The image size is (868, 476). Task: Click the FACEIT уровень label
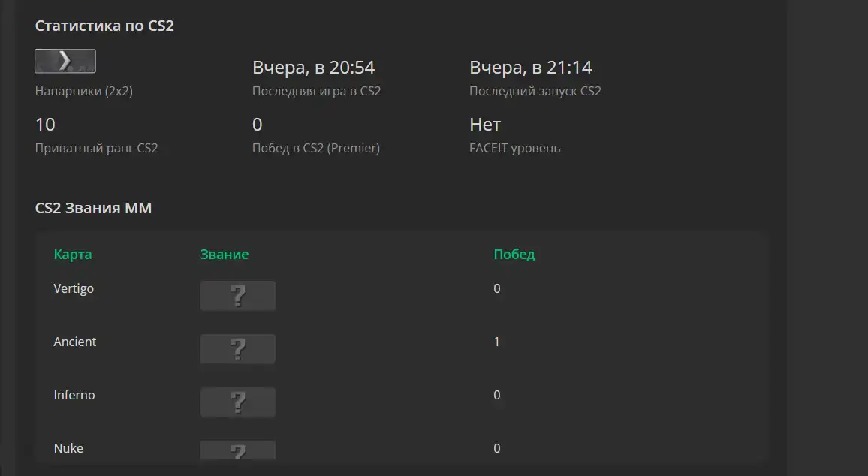click(515, 149)
